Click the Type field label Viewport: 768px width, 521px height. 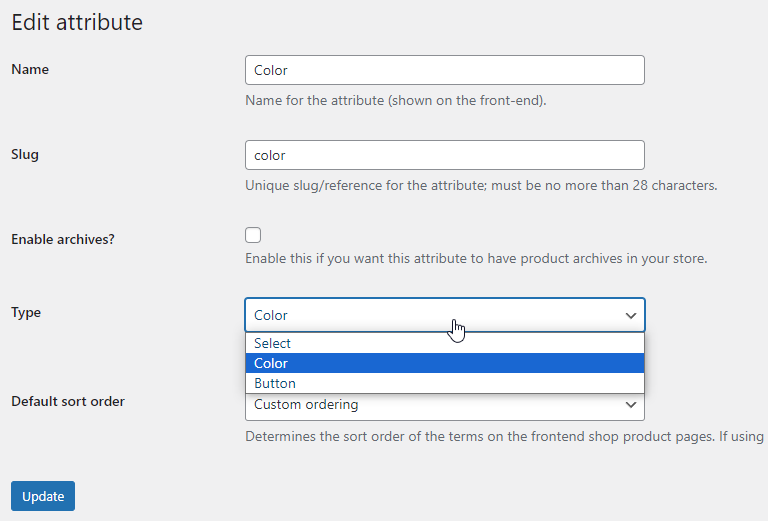[26, 312]
